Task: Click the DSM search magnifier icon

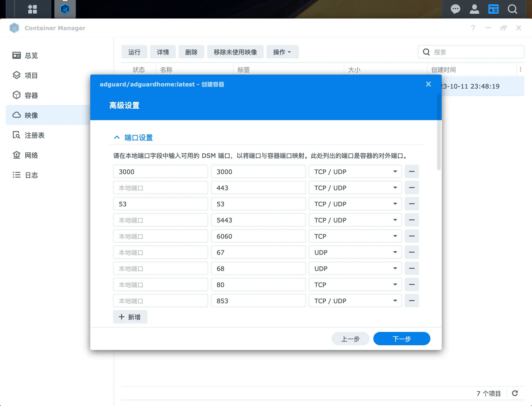Action: point(512,9)
